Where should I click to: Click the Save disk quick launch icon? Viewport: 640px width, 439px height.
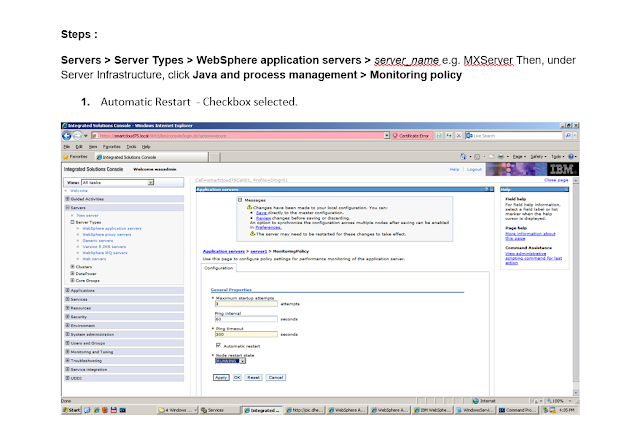pyautogui.click(x=113, y=410)
